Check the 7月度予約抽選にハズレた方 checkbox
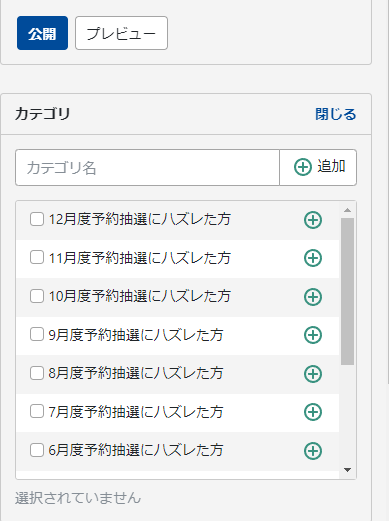 [x=37, y=411]
